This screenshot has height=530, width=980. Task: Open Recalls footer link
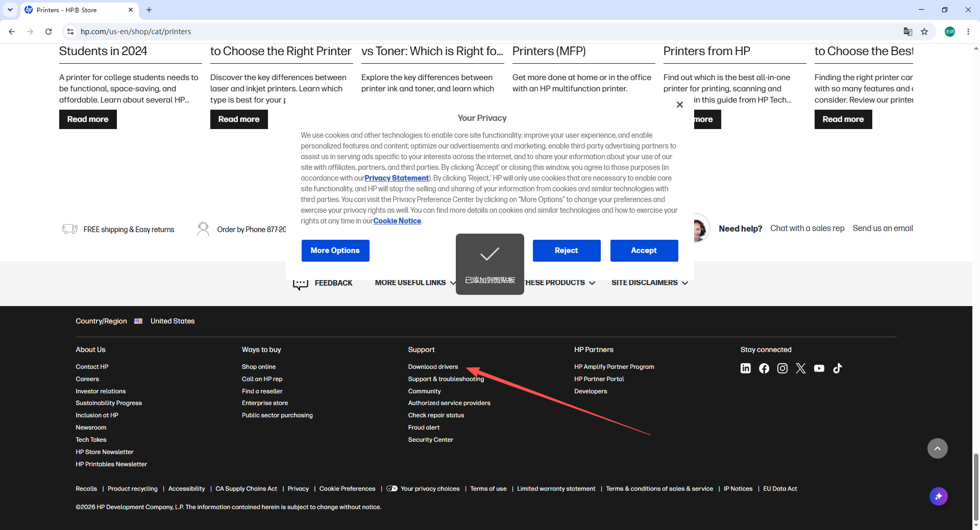click(x=86, y=489)
